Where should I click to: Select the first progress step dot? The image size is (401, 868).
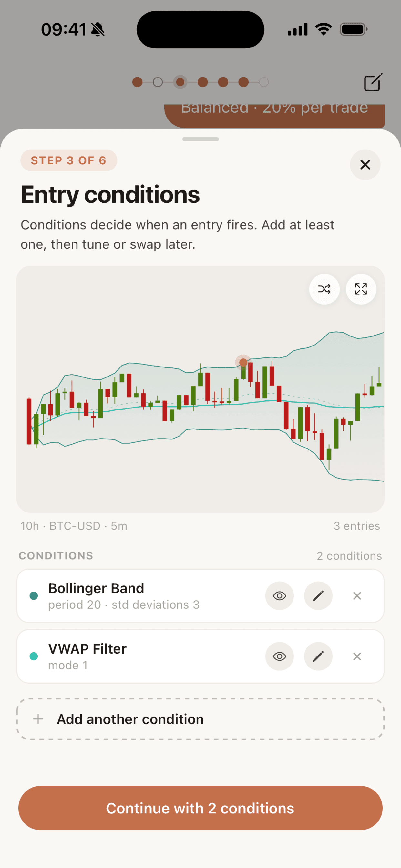[x=137, y=82]
